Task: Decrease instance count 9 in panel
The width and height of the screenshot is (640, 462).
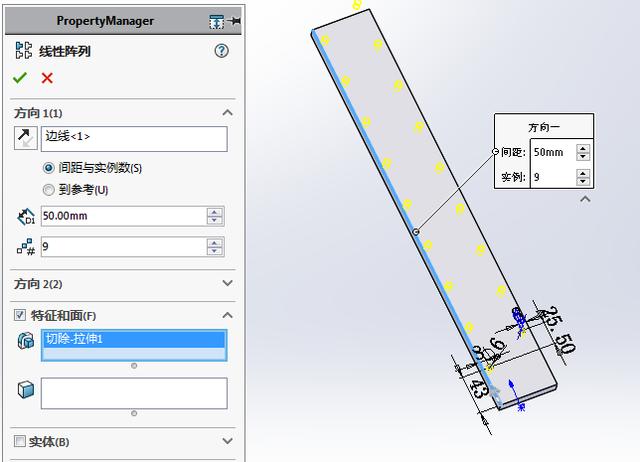Action: point(215,251)
